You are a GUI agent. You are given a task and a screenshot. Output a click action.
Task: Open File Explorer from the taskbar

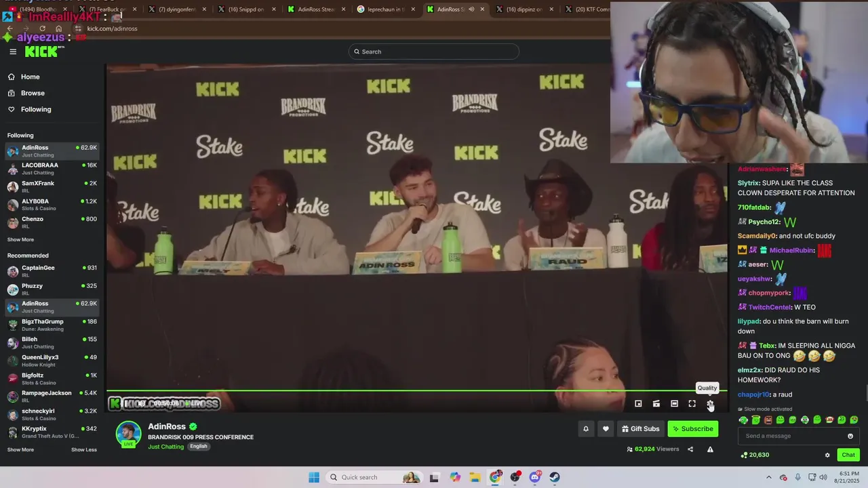coord(475,477)
